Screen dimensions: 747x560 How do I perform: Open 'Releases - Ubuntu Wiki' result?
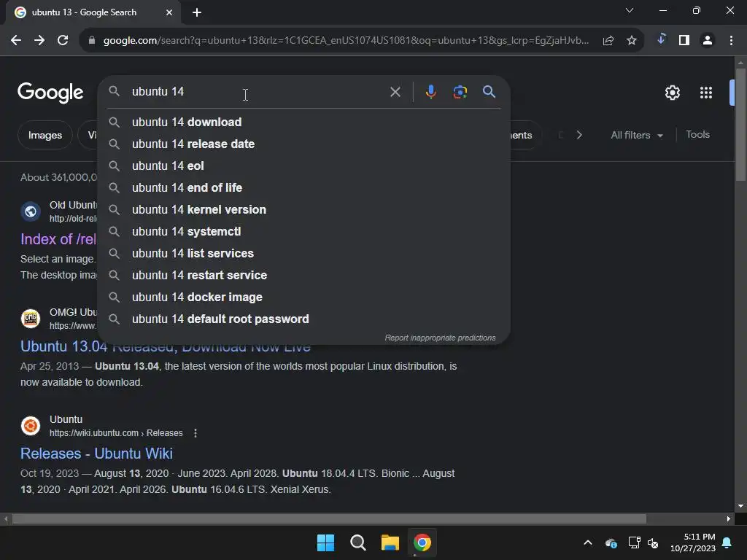point(96,454)
